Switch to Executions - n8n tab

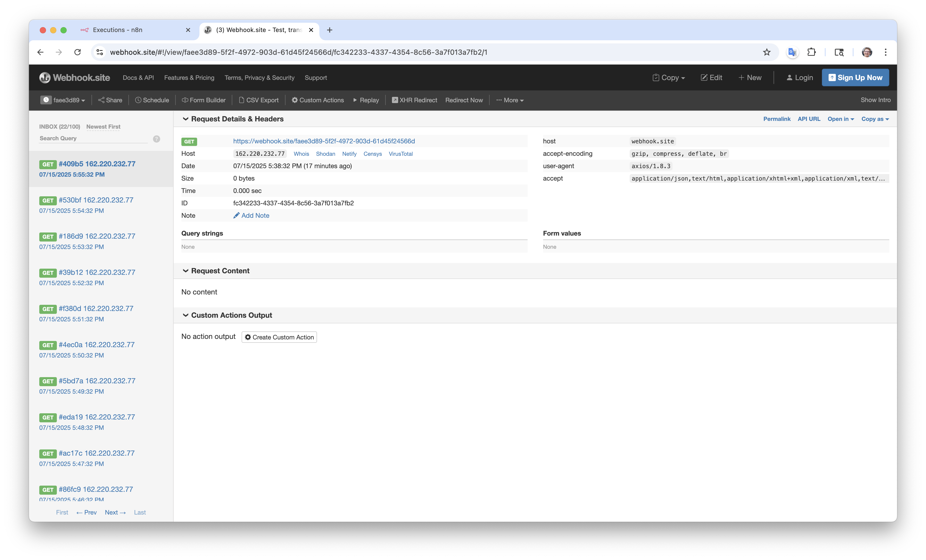point(118,30)
